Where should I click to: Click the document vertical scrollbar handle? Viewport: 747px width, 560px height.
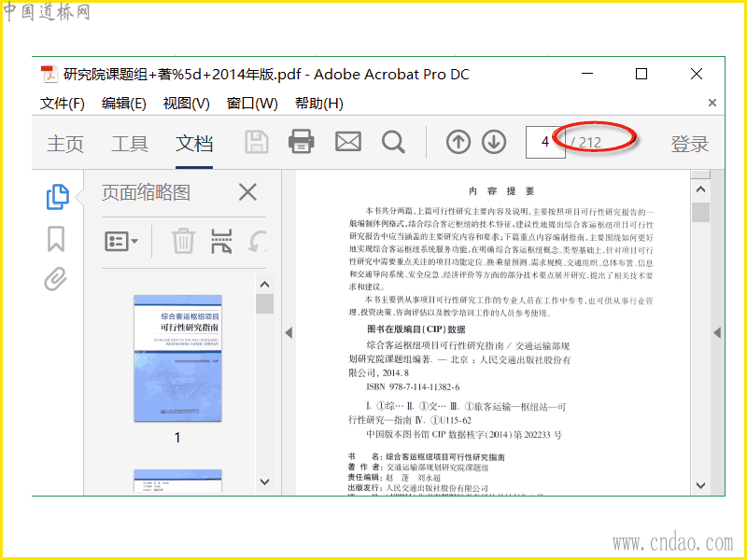[701, 212]
